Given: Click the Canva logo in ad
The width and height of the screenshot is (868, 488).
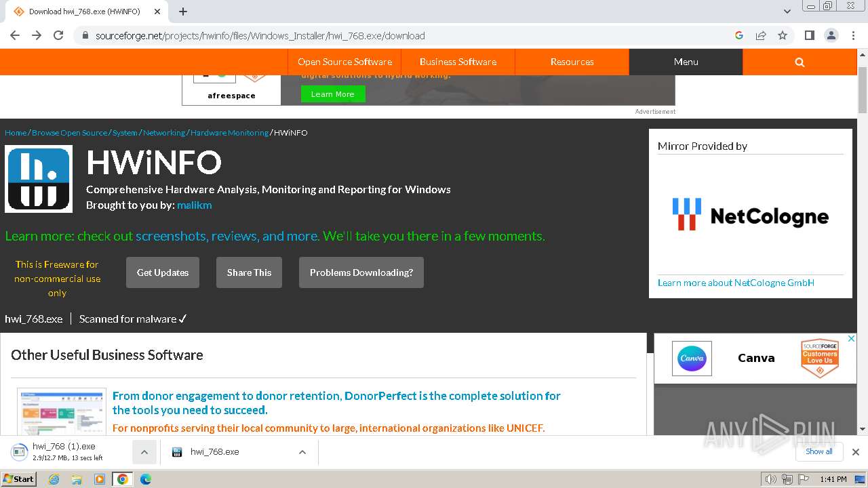Looking at the screenshot, I should (x=692, y=358).
